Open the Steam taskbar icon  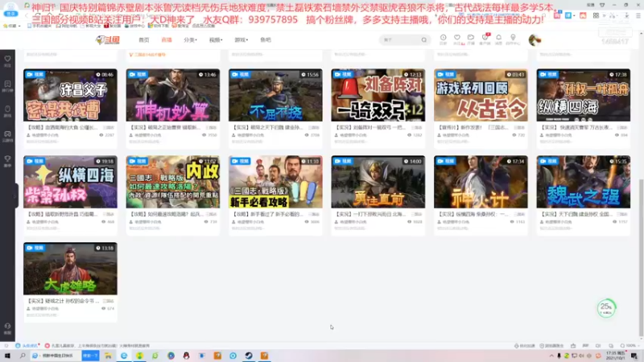pos(249,356)
